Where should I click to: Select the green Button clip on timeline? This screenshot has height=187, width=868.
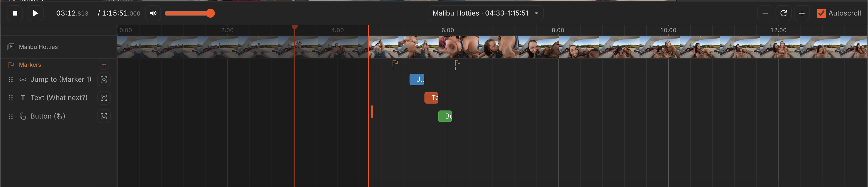(445, 116)
